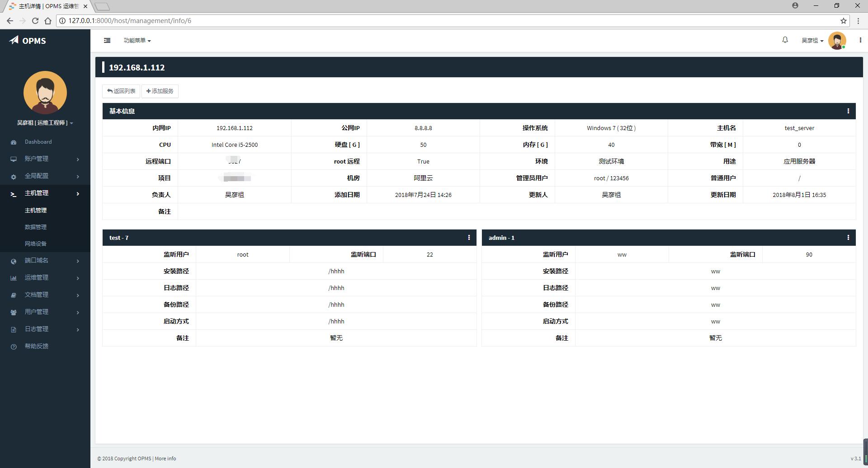Open the top-right vertical dots menu

(860, 40)
